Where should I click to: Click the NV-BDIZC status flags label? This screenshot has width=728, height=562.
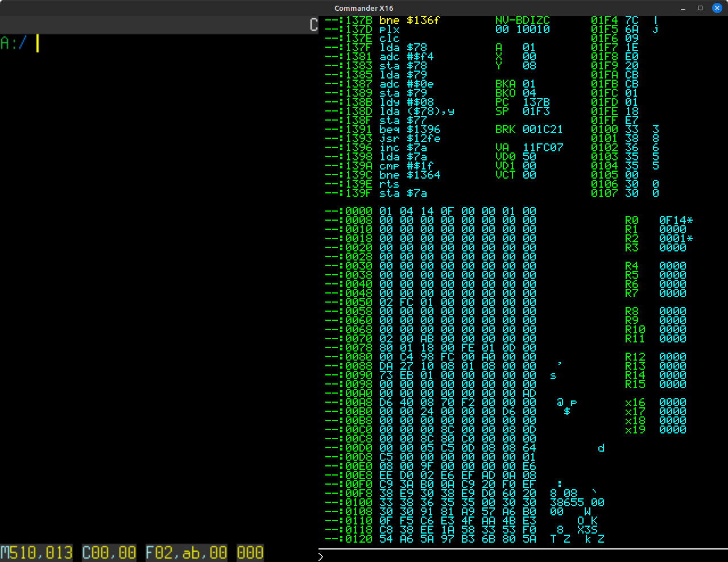click(523, 20)
